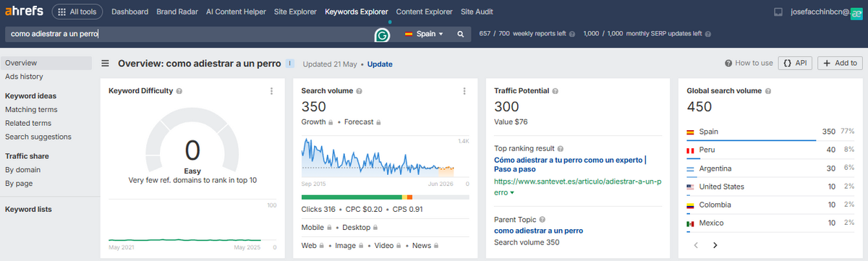
Task: Click the Keyword Difficulty help icon
Action: click(179, 91)
